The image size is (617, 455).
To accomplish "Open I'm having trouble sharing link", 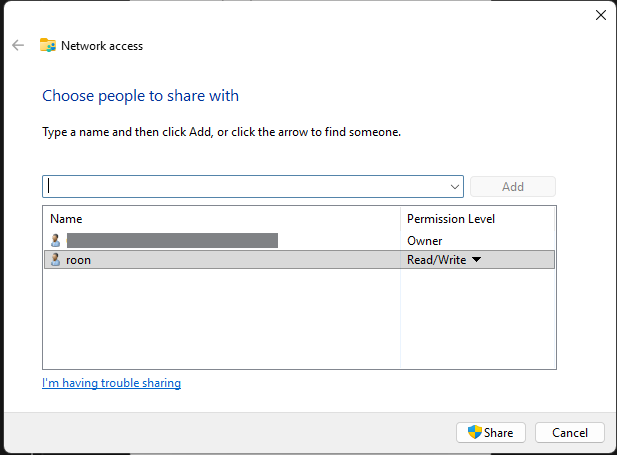I will click(111, 383).
